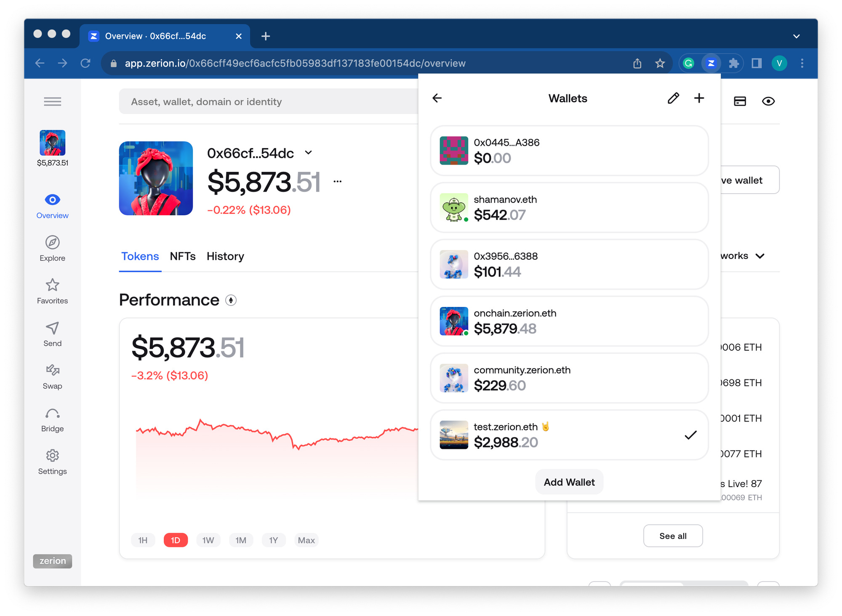
Task: Click the See all button
Action: (x=673, y=536)
